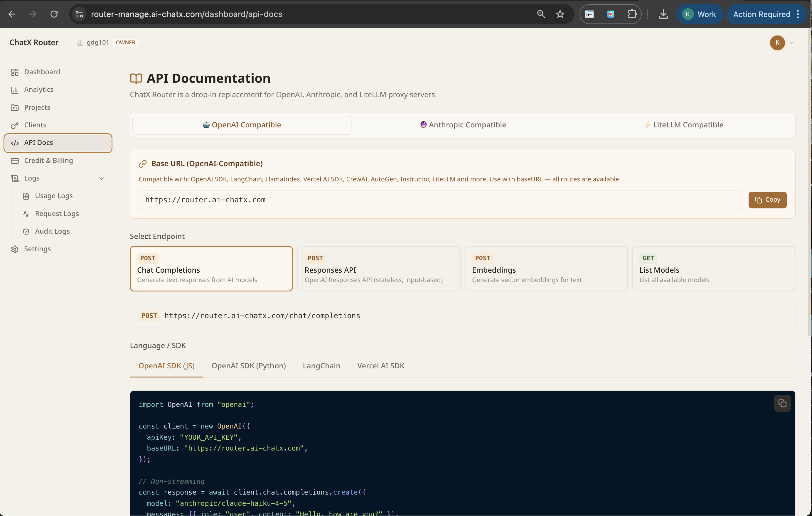812x516 pixels.
Task: Click the browser forward arrow
Action: [x=33, y=14]
